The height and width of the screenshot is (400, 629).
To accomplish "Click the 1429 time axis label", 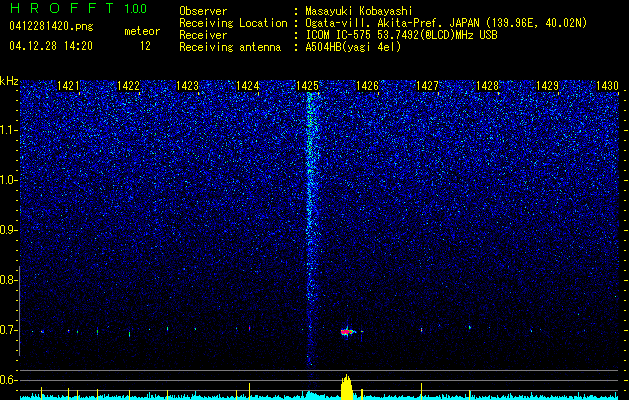I will pos(548,86).
